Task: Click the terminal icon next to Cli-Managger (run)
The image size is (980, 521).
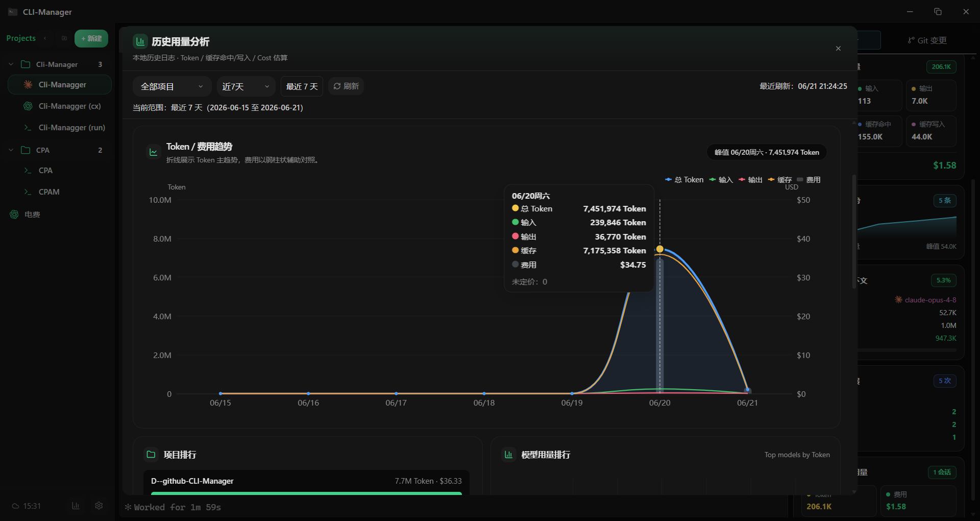Action: coord(28,128)
